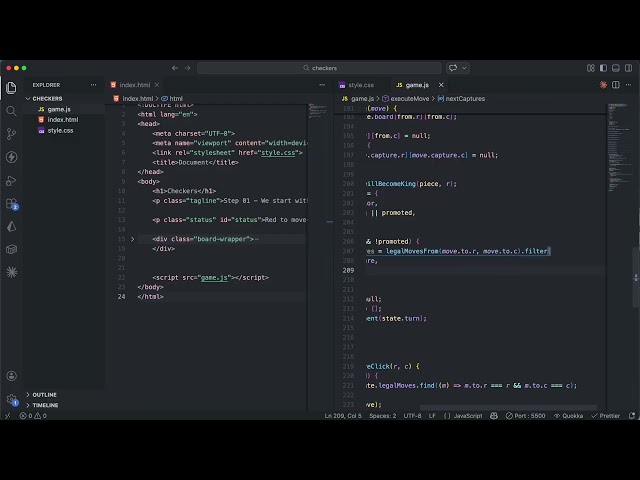This screenshot has width=640, height=480.
Task: Click the vertical scrollbar in game.js editor
Action: pyautogui.click(x=636, y=278)
